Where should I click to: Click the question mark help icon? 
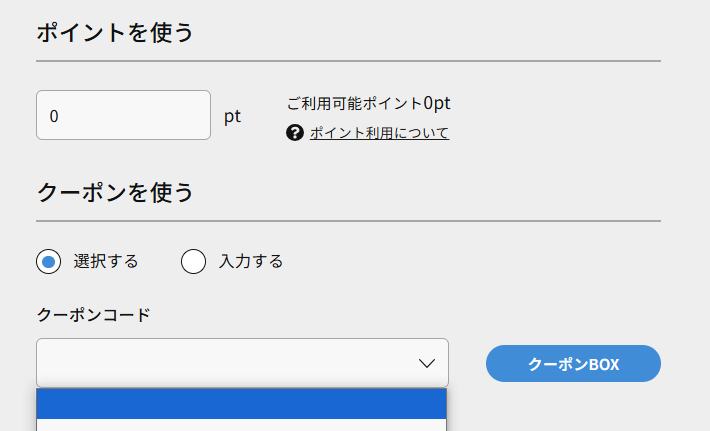coord(295,133)
